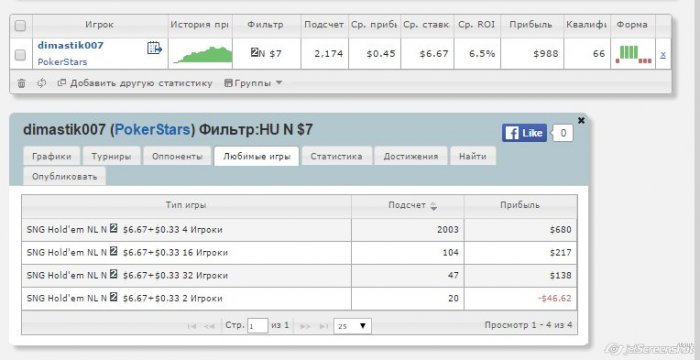Click the 2003 count cell
The width and height of the screenshot is (700, 360).
tap(408, 230)
